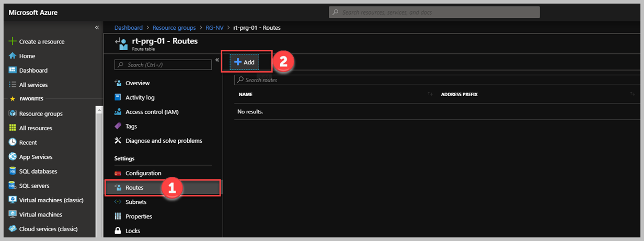Collapse the route table menu pane chevron
Image resolution: width=644 pixels, height=241 pixels.
[217, 60]
